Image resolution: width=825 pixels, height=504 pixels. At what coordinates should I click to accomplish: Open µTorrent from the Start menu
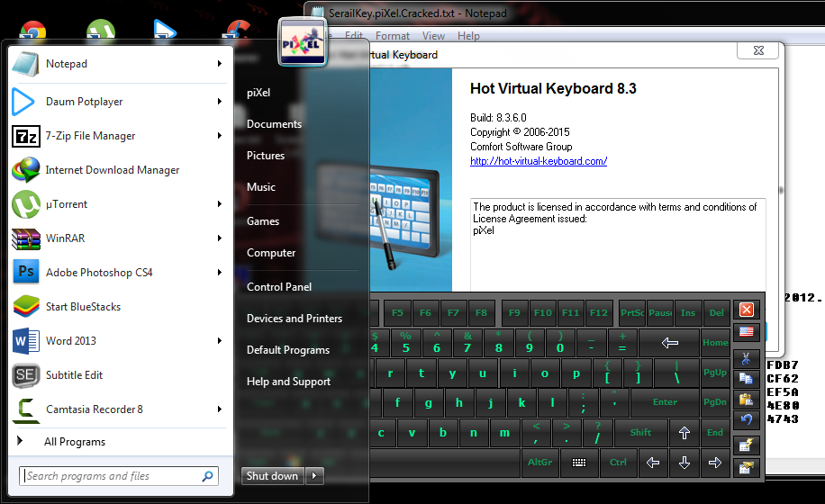tap(119, 204)
